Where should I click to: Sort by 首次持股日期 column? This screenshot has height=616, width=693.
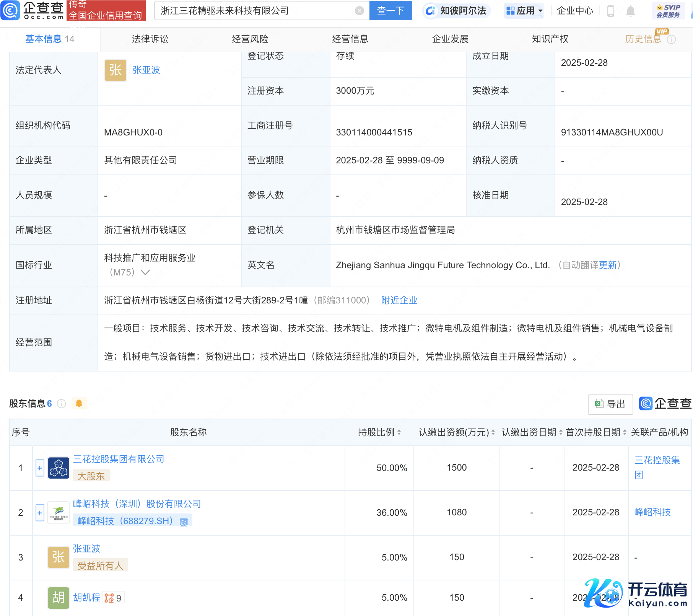point(625,432)
